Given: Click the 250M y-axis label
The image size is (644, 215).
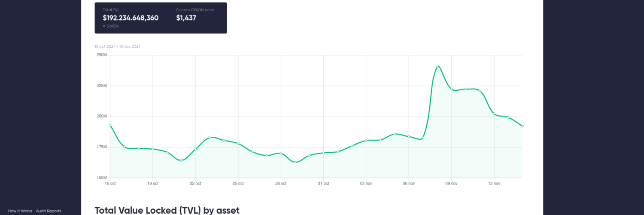Looking at the screenshot, I should (101, 55).
